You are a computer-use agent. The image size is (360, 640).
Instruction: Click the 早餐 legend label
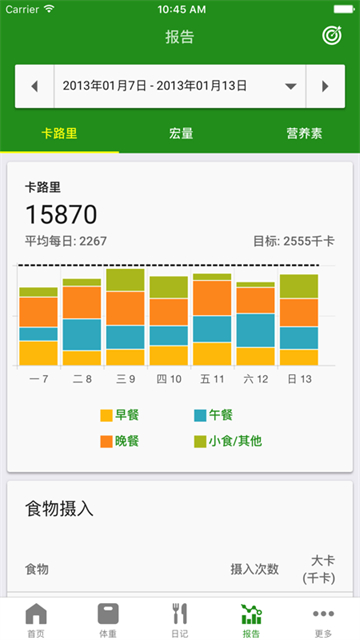(127, 416)
